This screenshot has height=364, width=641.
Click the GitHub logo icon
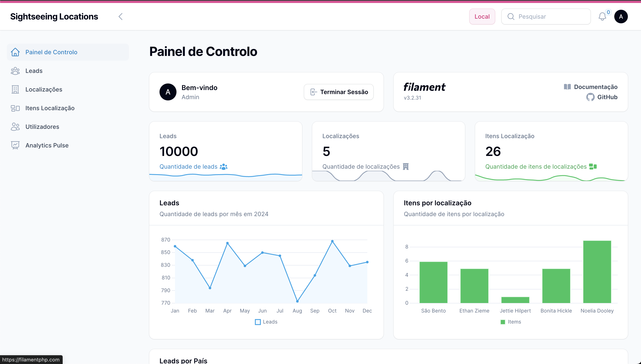590,97
